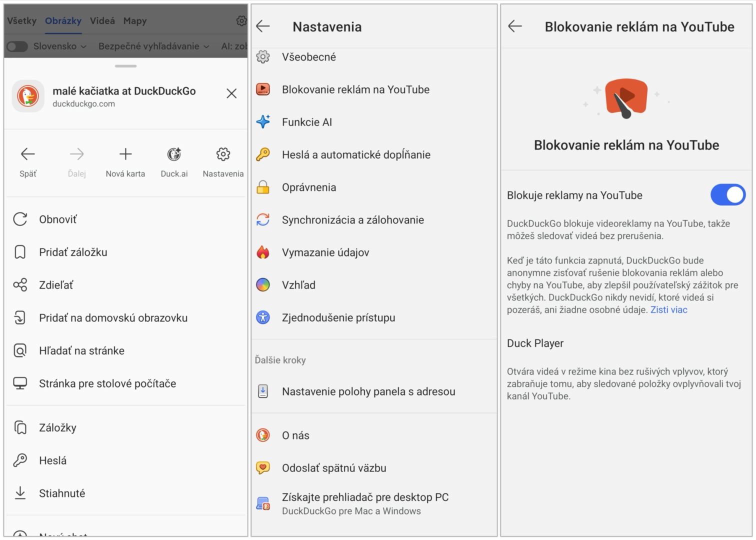Go back from the Nastavenia screen

pos(263,26)
